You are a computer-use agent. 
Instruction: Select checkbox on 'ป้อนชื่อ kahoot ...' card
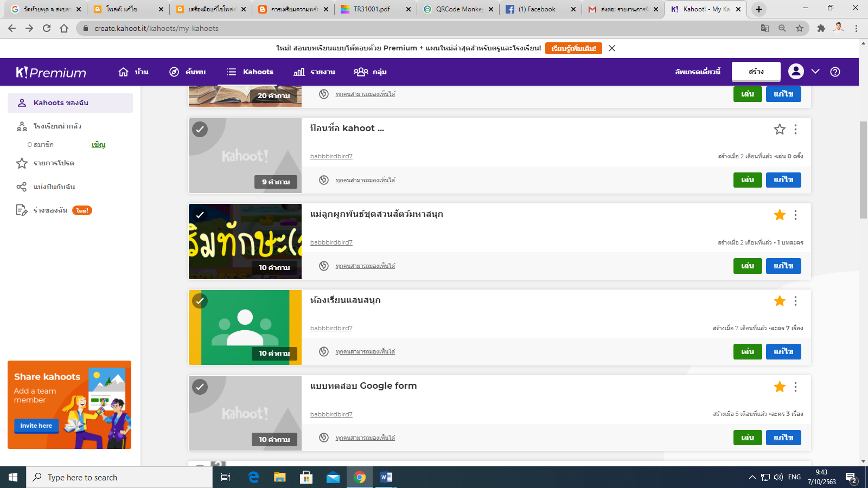[x=200, y=129]
